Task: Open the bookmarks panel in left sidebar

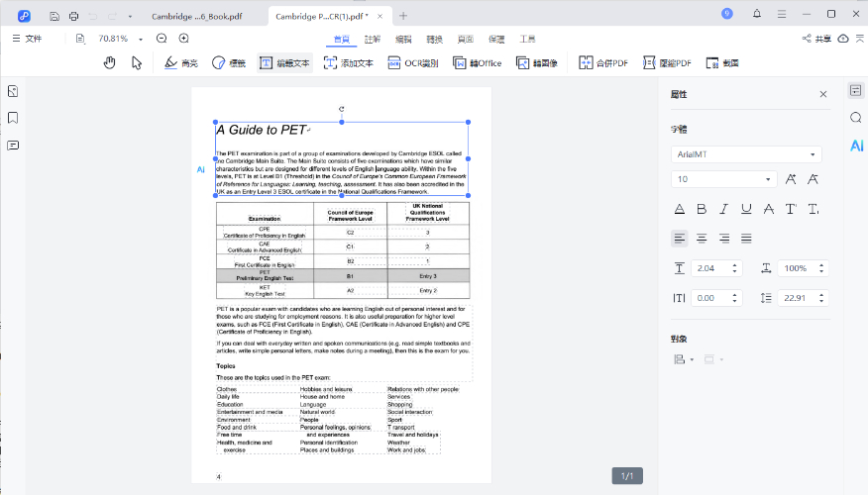Action: tap(13, 118)
